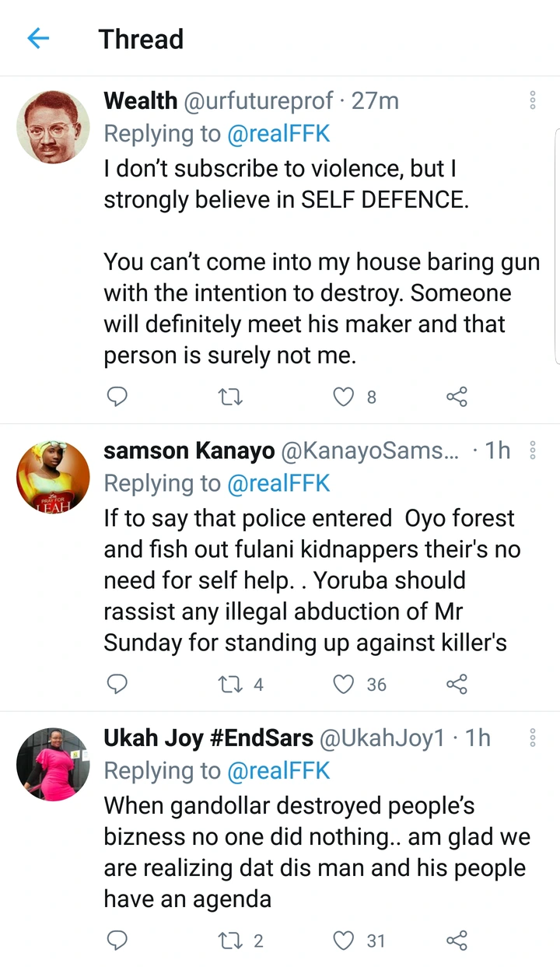Like Wealth's tweet with 8 likes
Image resolution: width=560 pixels, height=967 pixels.
tap(343, 398)
